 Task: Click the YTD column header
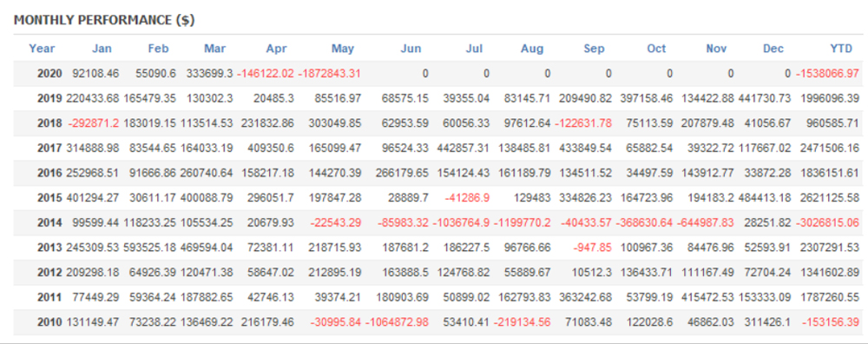841,49
